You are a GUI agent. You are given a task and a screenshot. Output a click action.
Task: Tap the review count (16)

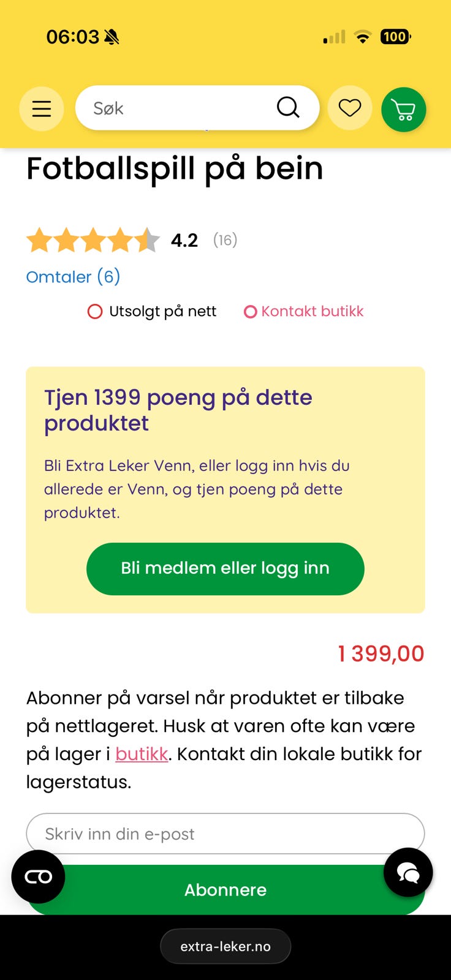point(225,240)
